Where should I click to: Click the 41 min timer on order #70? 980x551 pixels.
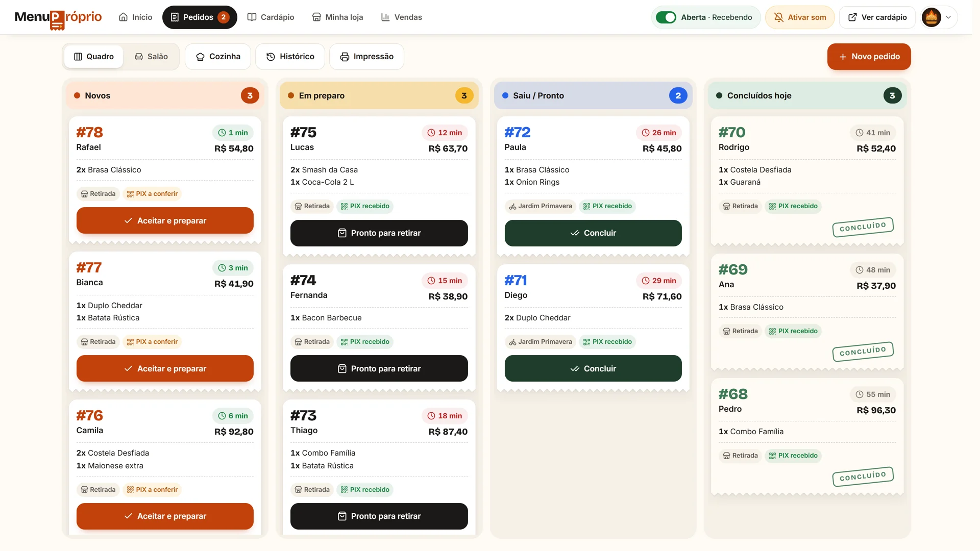tap(873, 133)
